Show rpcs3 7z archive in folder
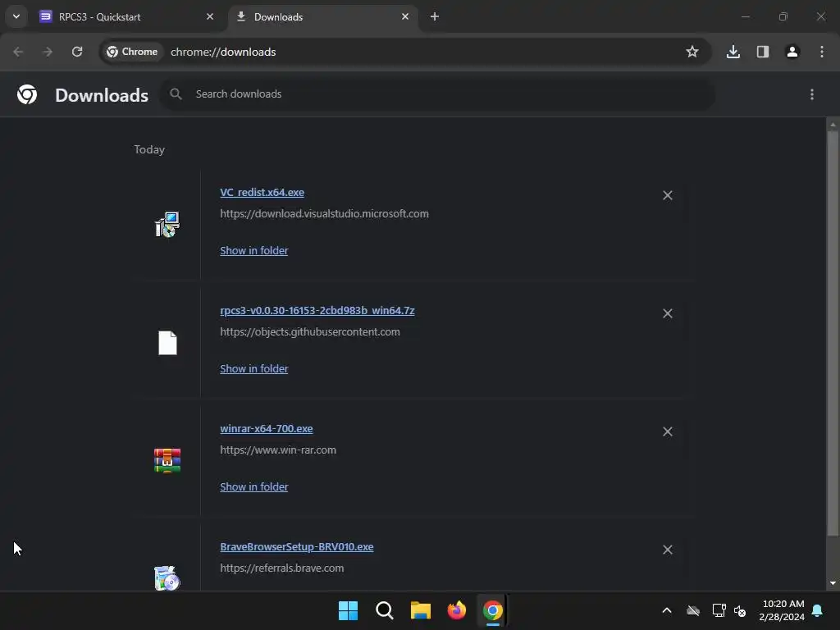Viewport: 840px width, 630px height. click(254, 368)
